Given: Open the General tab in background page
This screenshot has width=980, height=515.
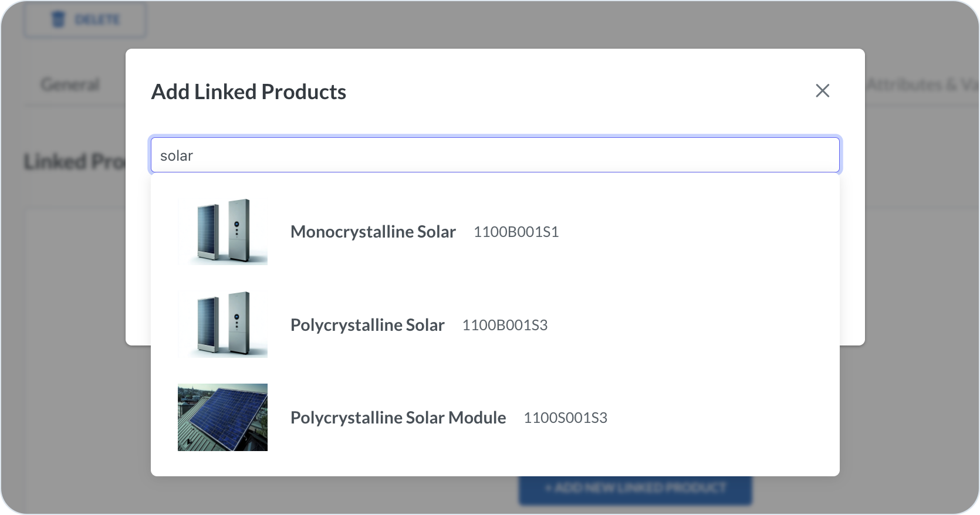Looking at the screenshot, I should [x=70, y=84].
